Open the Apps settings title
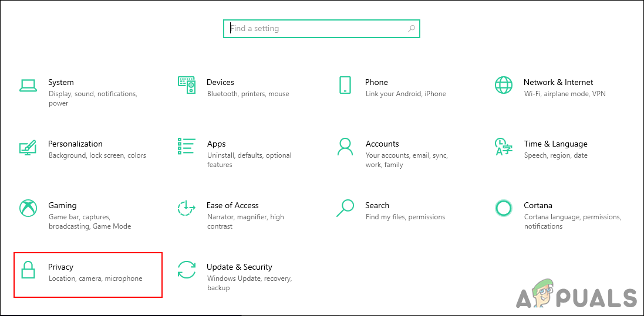644x316 pixels. [216, 144]
